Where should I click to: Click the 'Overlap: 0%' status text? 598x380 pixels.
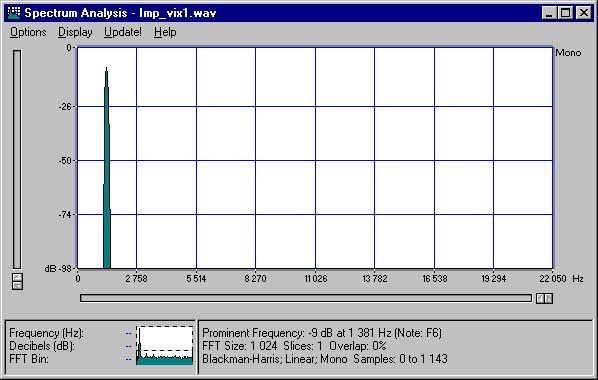(358, 346)
